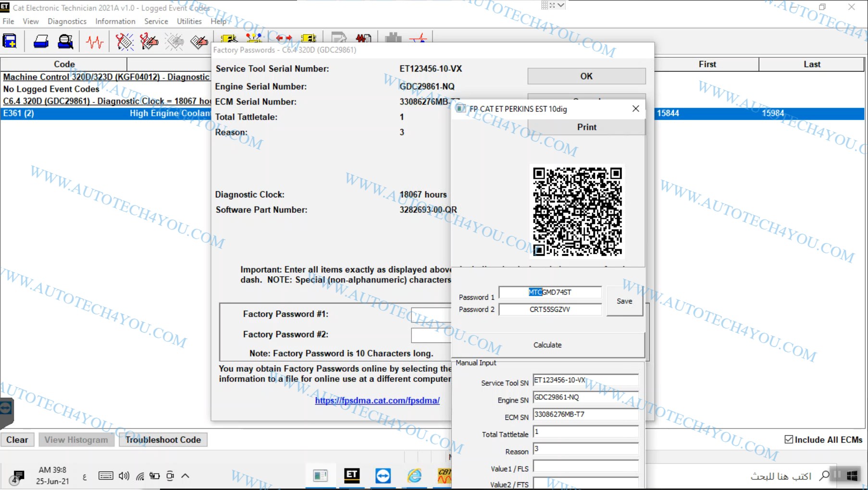Screen dimensions: 868x490
Task: Click the Troubleshoot Code button
Action: [163, 440]
